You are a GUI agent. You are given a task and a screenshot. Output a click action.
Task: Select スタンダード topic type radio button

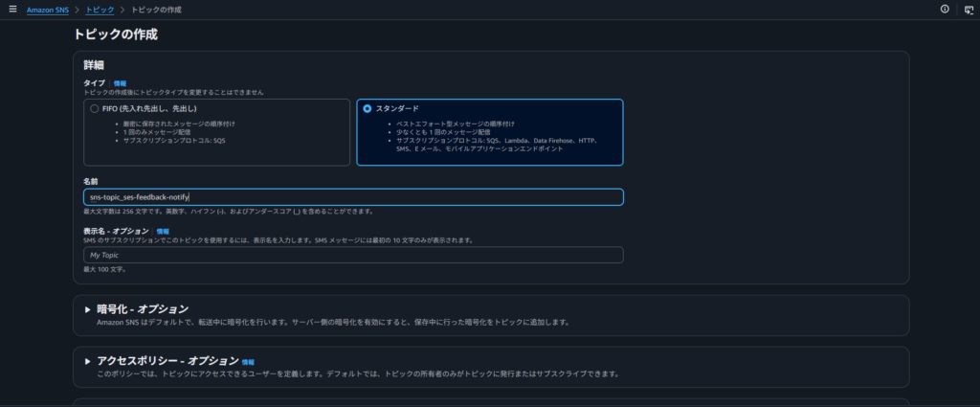367,108
